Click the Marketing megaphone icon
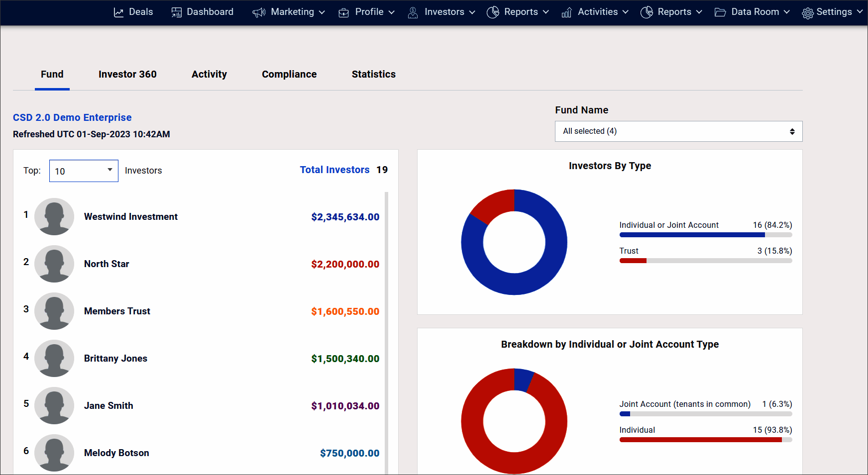Image resolution: width=868 pixels, height=475 pixels. tap(259, 12)
